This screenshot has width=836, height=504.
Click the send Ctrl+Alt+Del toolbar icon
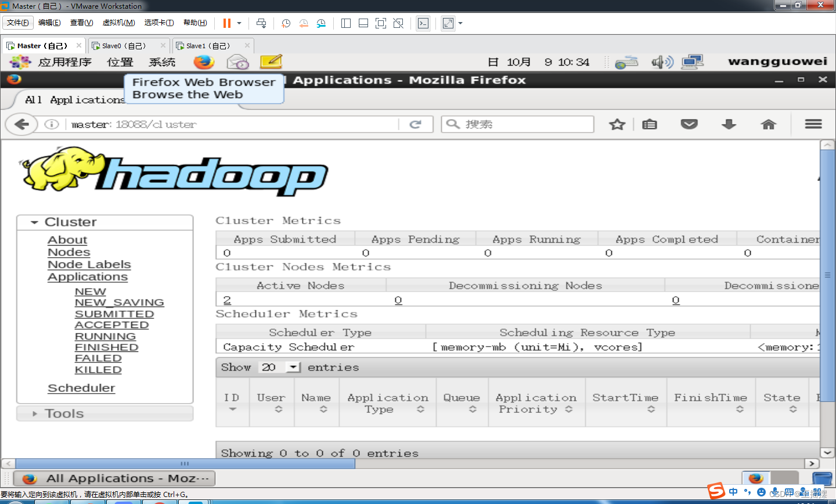coord(261,23)
